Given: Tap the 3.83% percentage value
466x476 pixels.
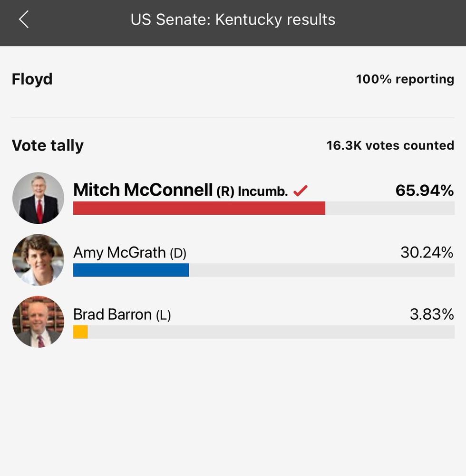Looking at the screenshot, I should (432, 314).
